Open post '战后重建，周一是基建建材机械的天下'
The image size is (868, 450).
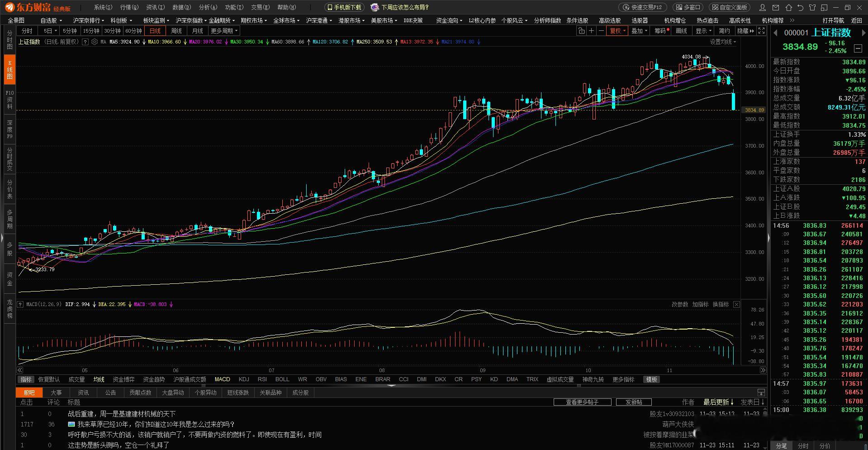122,414
